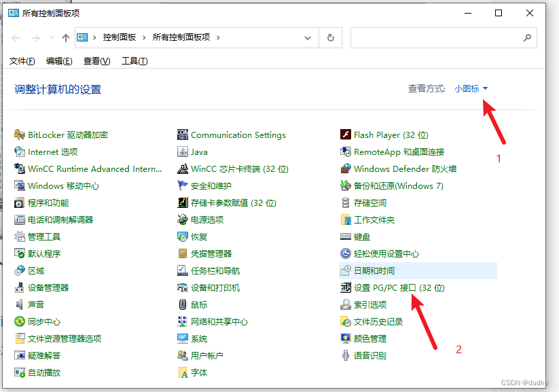
Task: Click the 电源选项 icon
Action: tap(183, 219)
